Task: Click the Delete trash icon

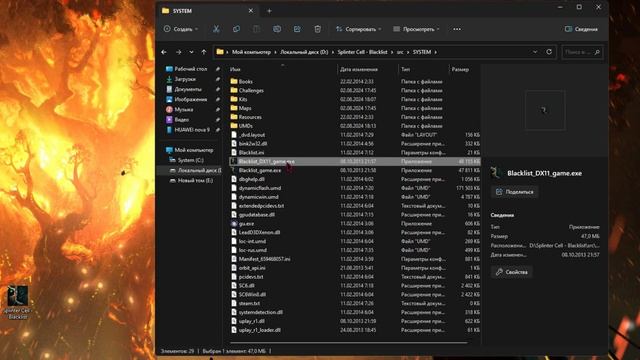Action: click(x=318, y=29)
